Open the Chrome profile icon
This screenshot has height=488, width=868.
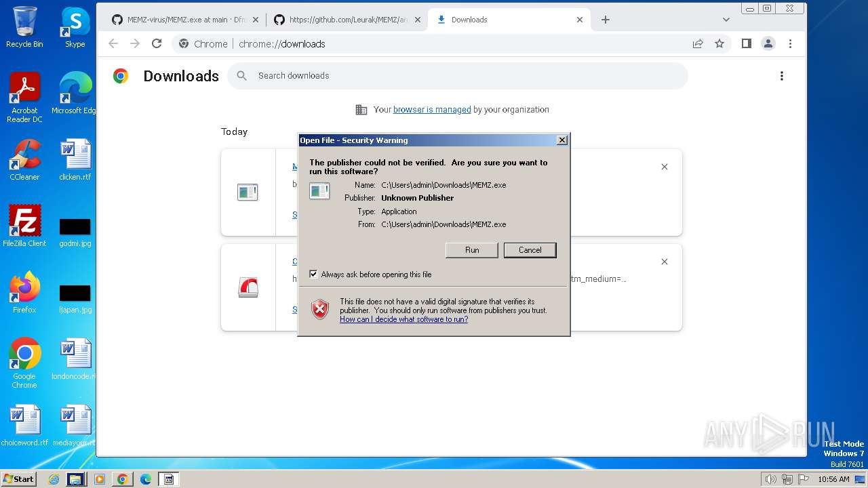(x=768, y=43)
